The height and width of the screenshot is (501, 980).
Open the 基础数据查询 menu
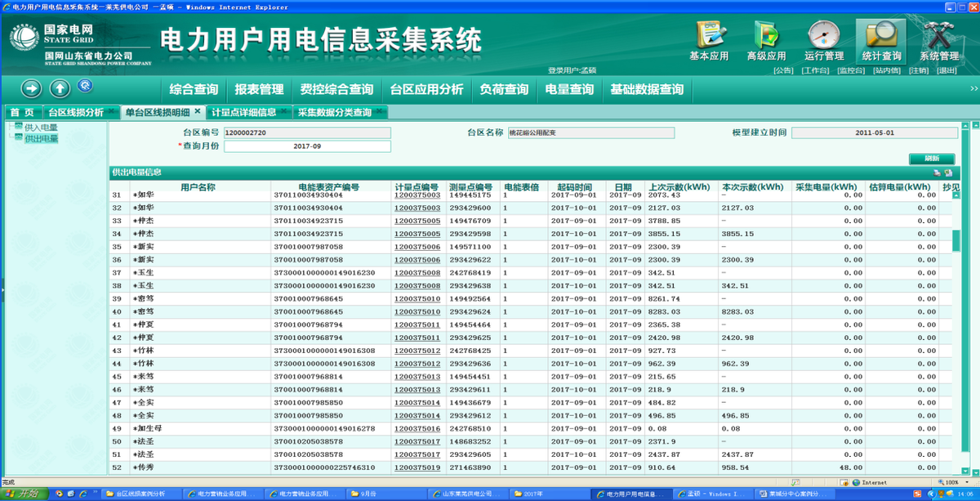tap(647, 89)
